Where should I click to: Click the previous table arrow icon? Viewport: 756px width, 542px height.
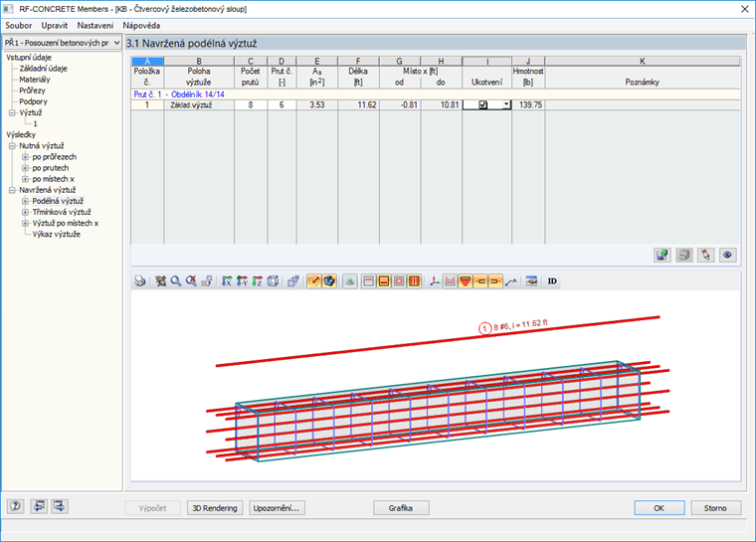coord(39,506)
